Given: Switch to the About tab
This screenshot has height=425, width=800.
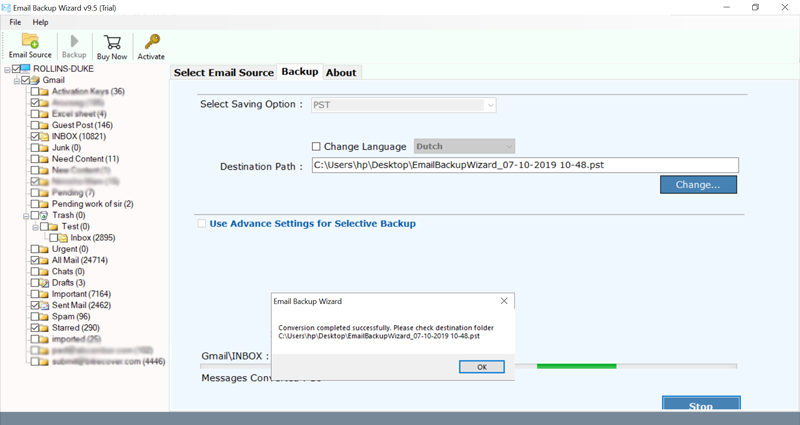Looking at the screenshot, I should [341, 72].
